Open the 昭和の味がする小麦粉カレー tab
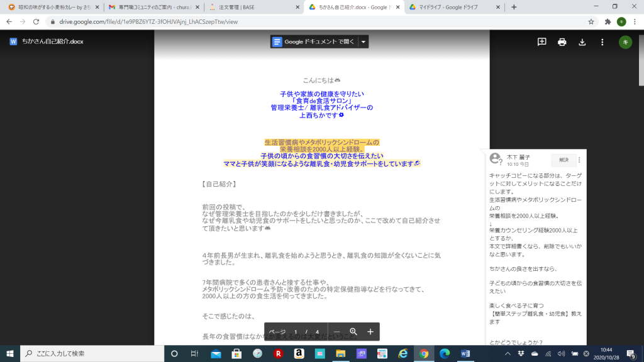Viewport: 644px width, 362px height. 54,7
